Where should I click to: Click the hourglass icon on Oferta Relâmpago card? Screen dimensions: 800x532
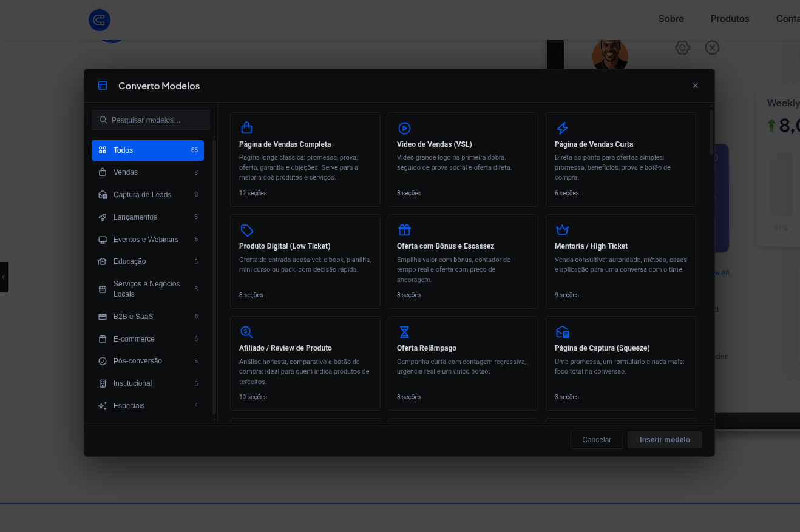coord(404,332)
